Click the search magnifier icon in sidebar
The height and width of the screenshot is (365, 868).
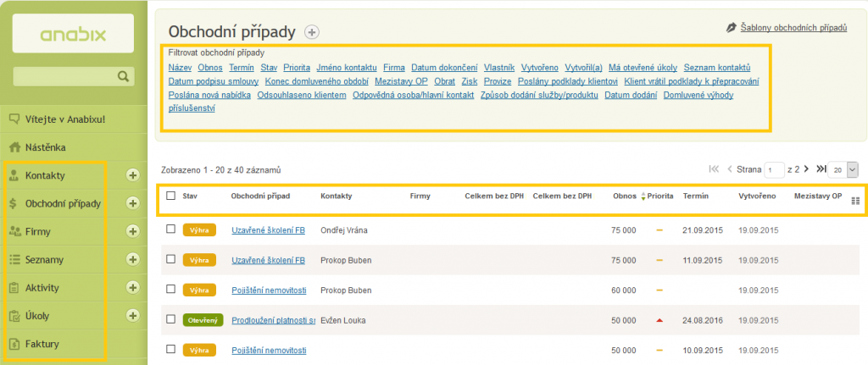click(x=123, y=76)
